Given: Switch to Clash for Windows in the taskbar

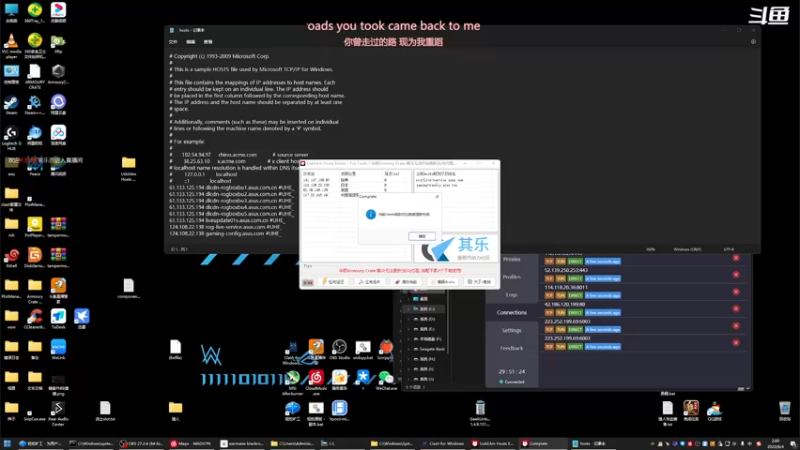Looking at the screenshot, I should 442,443.
